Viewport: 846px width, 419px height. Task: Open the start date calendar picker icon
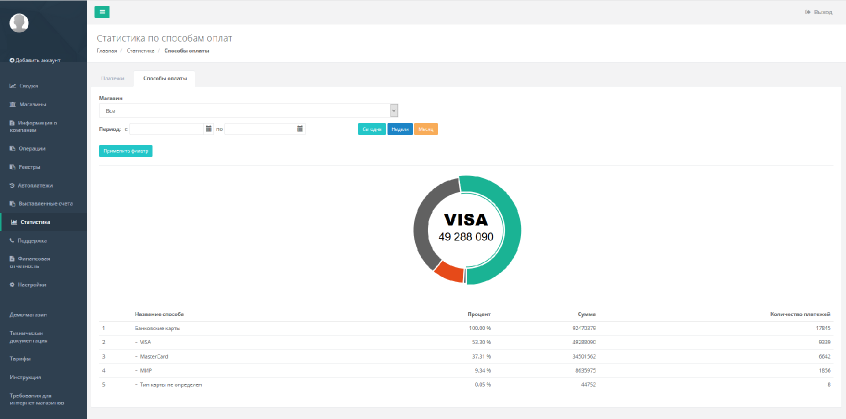tap(209, 129)
